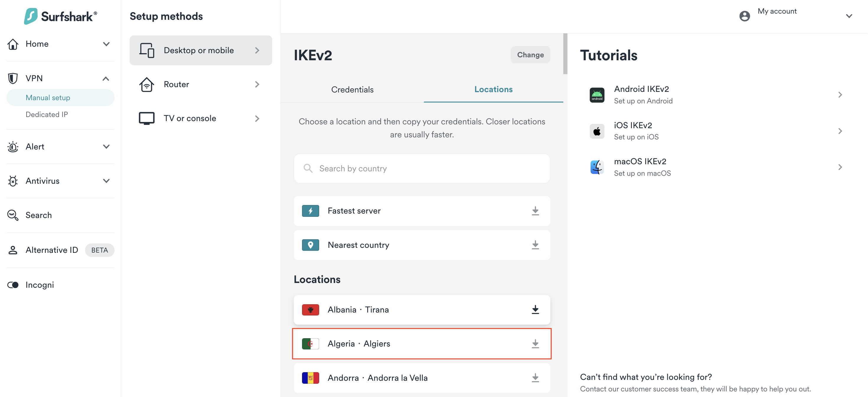
Task: Open the TV or console chevron
Action: click(257, 119)
